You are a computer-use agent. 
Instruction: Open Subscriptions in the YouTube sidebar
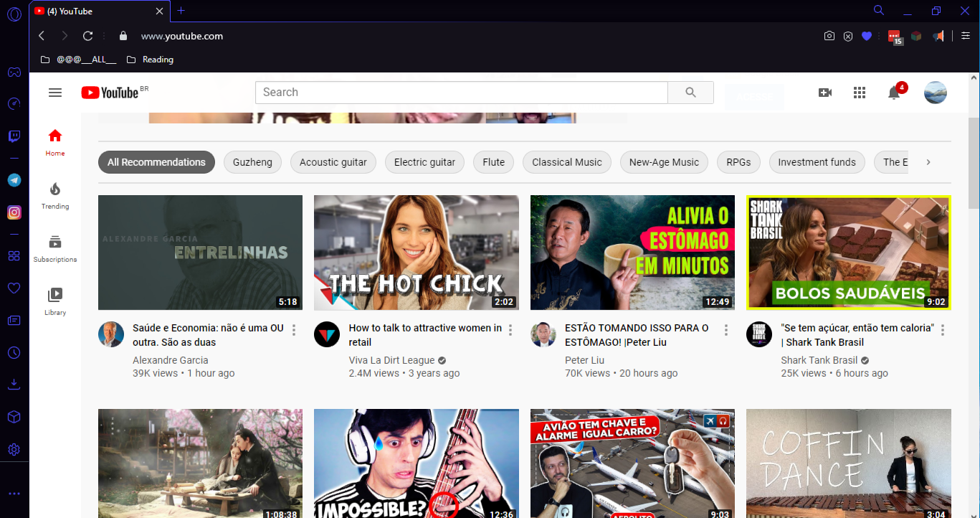pyautogui.click(x=55, y=248)
